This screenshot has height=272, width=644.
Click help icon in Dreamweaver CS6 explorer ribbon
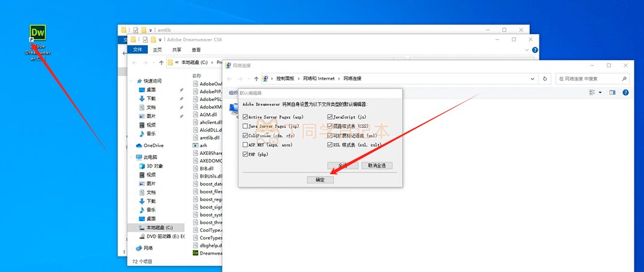click(535, 50)
